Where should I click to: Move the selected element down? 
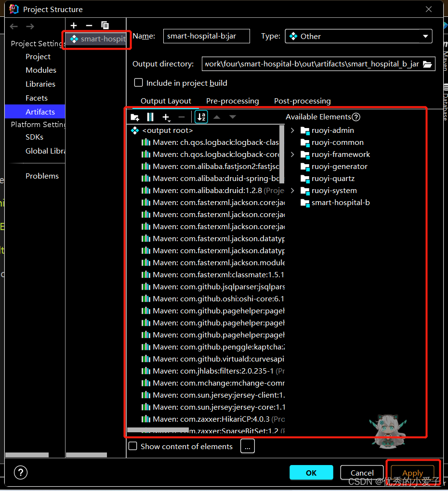coord(233,117)
